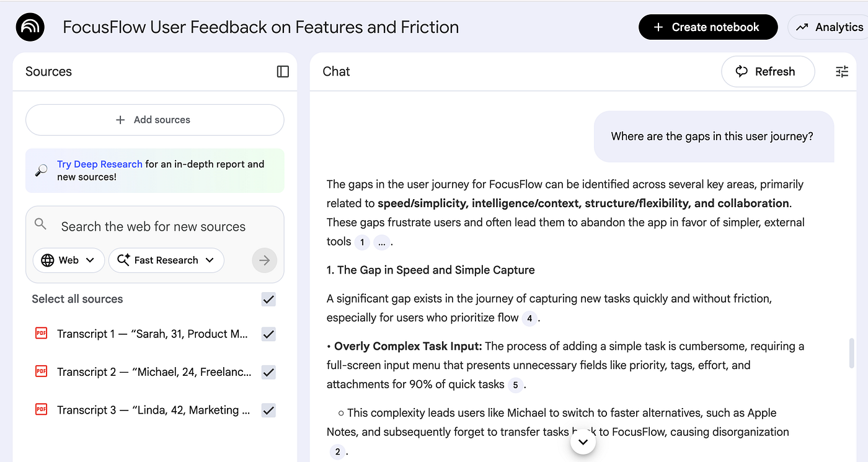Click the Search the web input field

click(x=153, y=226)
